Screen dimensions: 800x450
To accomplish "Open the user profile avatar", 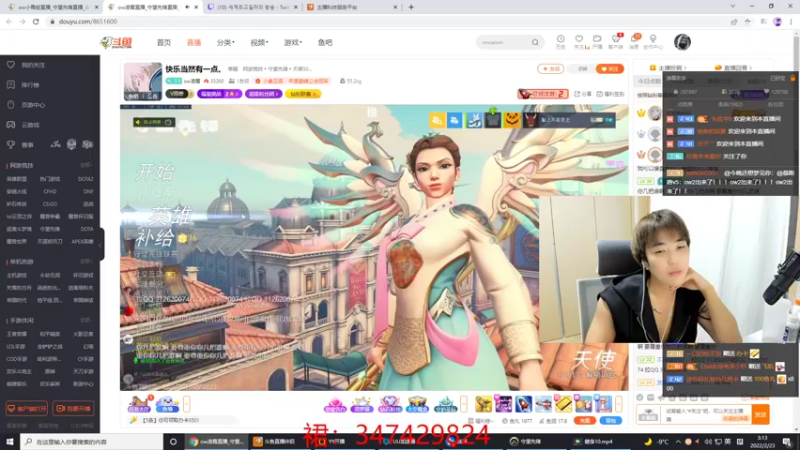I will coord(682,42).
